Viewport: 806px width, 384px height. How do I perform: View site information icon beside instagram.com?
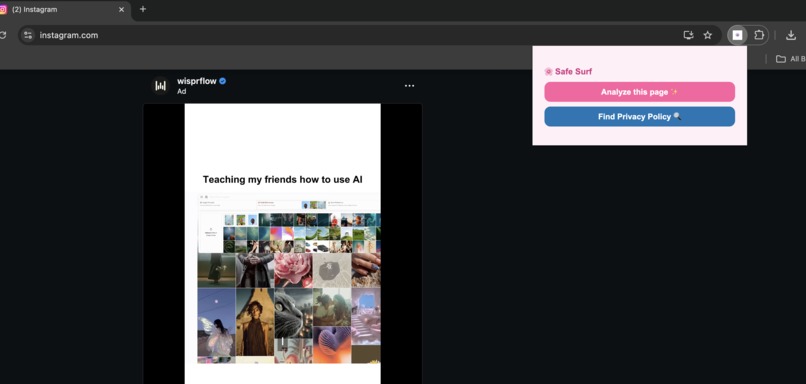[x=28, y=35]
